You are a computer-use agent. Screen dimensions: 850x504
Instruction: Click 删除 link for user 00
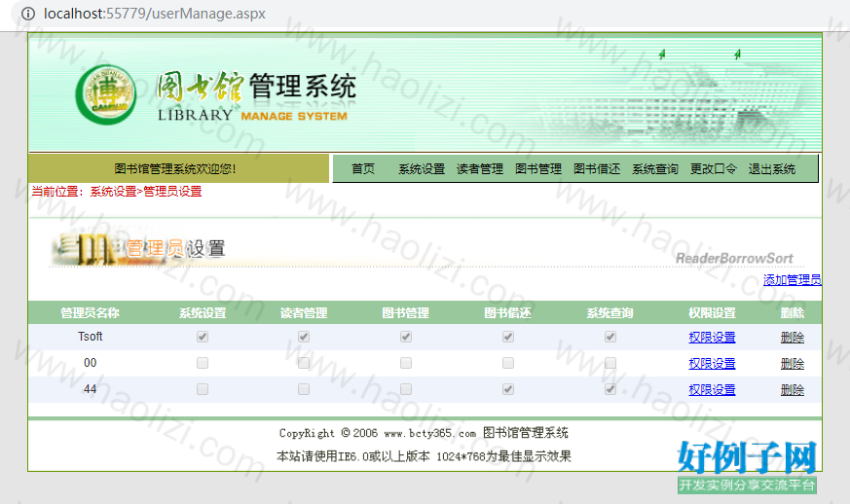(792, 363)
